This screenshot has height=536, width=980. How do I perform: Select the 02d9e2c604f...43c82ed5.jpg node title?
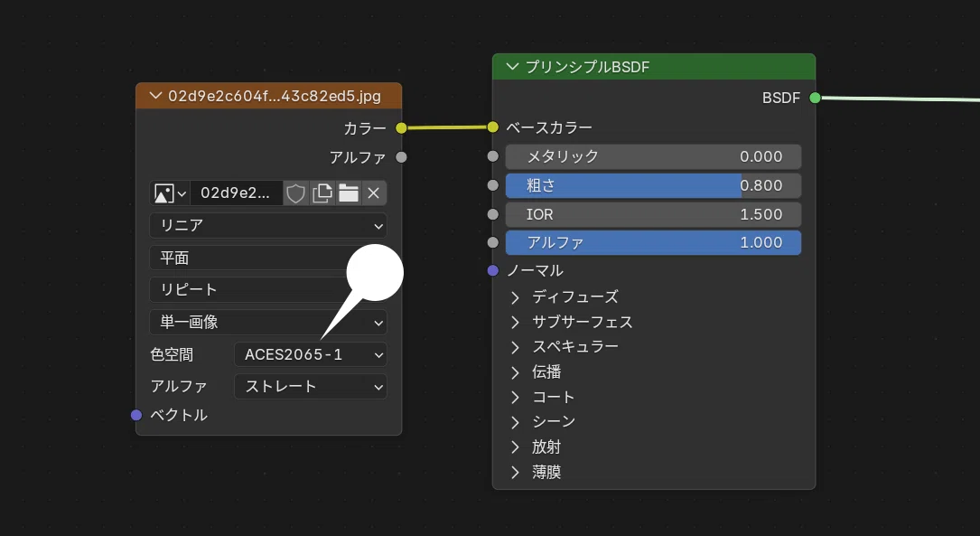pos(275,97)
